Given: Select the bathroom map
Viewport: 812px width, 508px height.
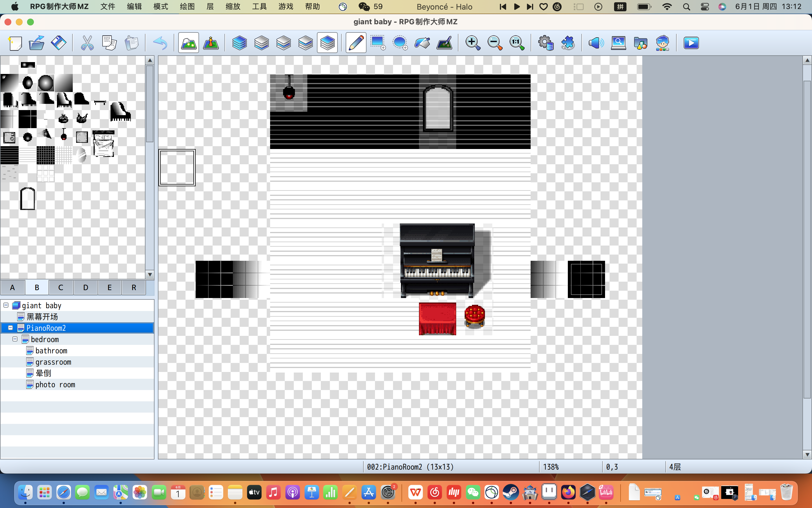Looking at the screenshot, I should (51, 351).
